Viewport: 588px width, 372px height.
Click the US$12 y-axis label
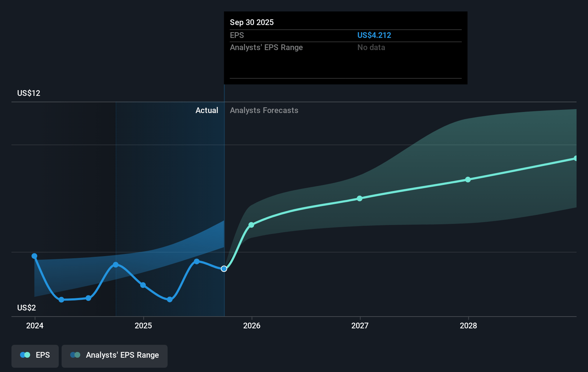[x=29, y=93]
